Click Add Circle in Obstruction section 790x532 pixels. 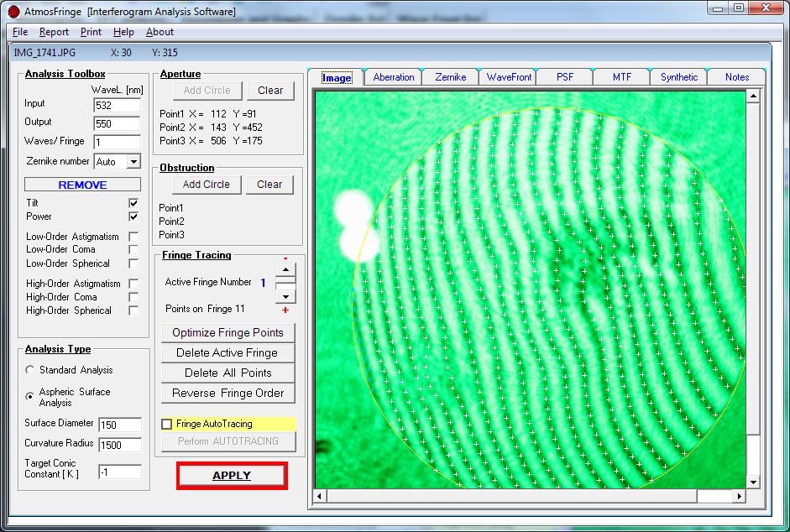coord(207,185)
